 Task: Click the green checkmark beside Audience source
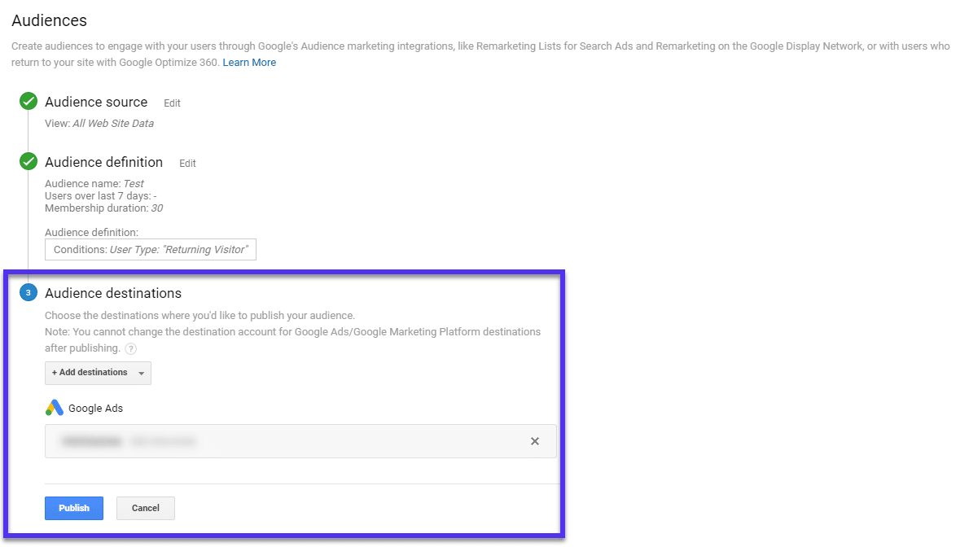[x=27, y=101]
